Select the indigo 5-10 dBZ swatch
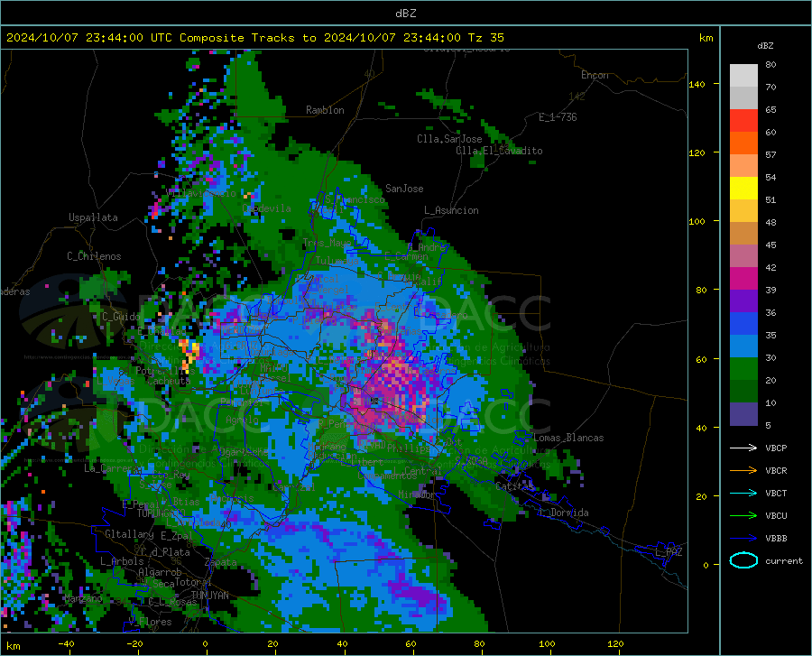The width and height of the screenshot is (812, 656). pyautogui.click(x=743, y=414)
